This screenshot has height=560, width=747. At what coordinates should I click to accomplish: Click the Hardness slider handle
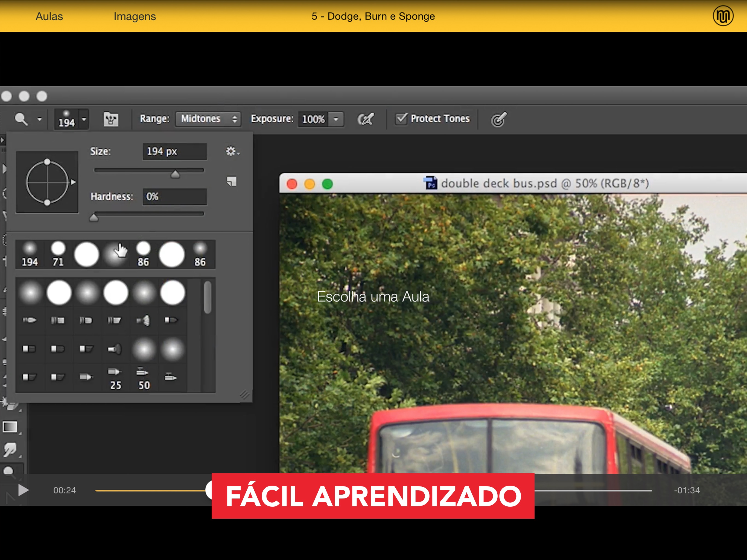[94, 218]
